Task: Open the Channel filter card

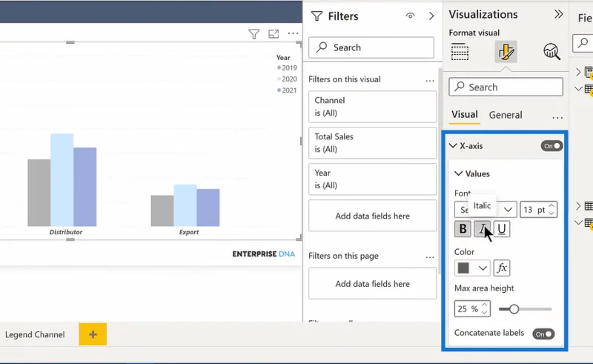Action: coord(373,107)
